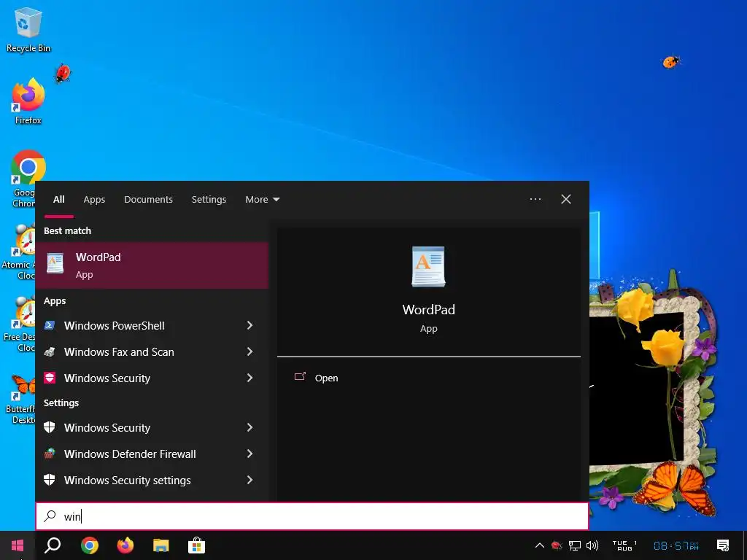Click the TUE AUG date display
747x560 pixels.
click(x=624, y=545)
